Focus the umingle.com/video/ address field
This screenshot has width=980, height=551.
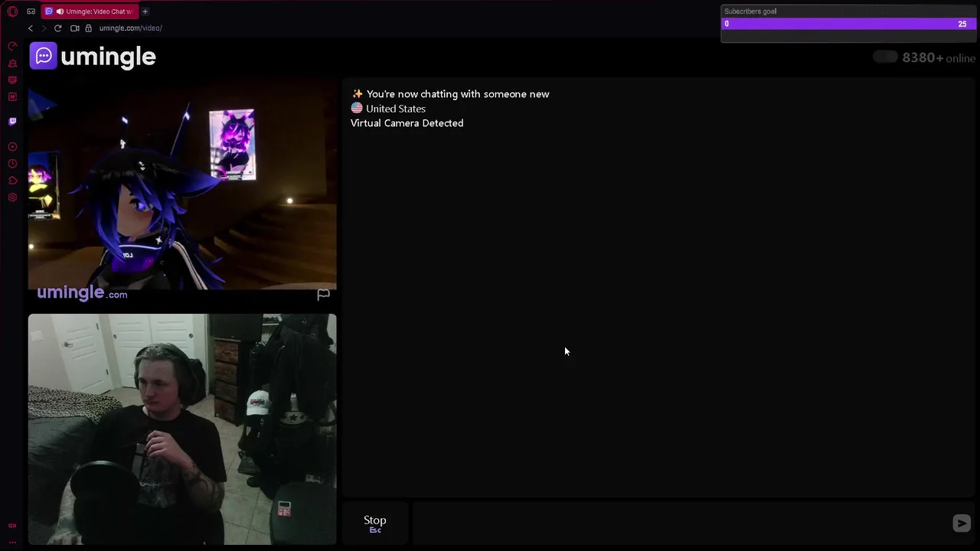130,28
